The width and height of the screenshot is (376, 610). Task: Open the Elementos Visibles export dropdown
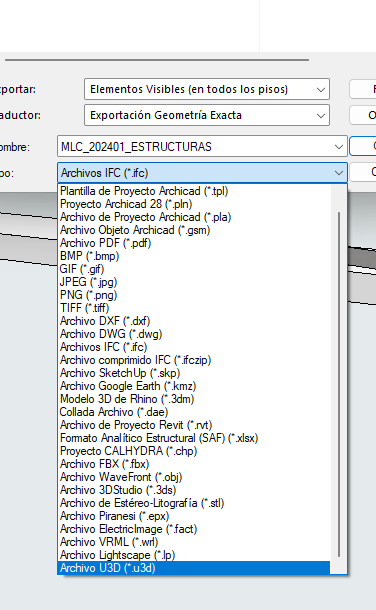206,89
